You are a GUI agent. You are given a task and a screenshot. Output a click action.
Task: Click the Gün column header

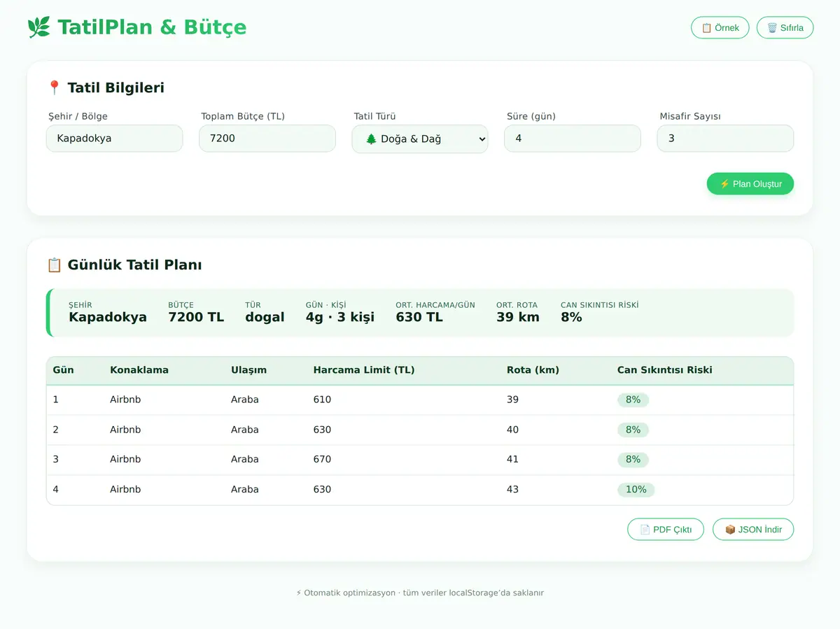63,370
